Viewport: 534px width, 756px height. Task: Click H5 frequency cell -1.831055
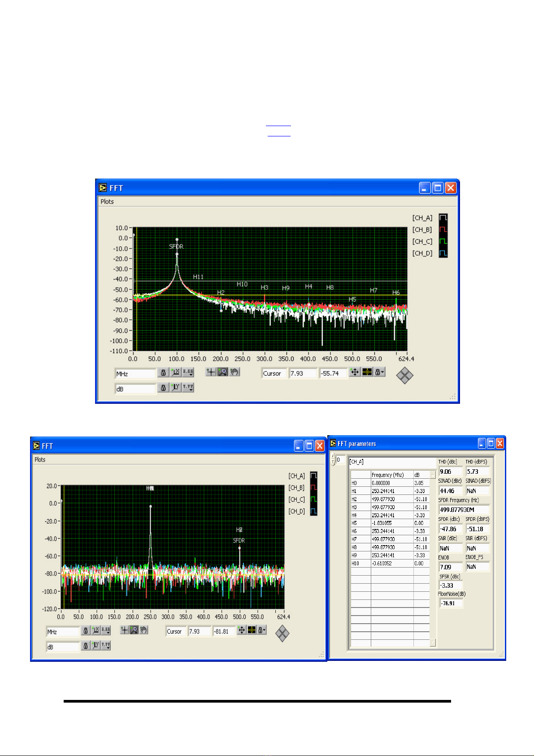tap(392, 523)
